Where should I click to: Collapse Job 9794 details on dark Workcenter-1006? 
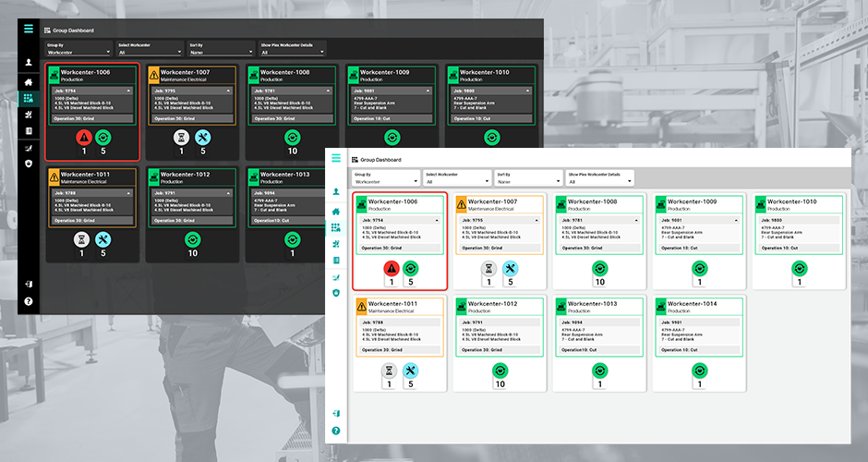[x=134, y=91]
